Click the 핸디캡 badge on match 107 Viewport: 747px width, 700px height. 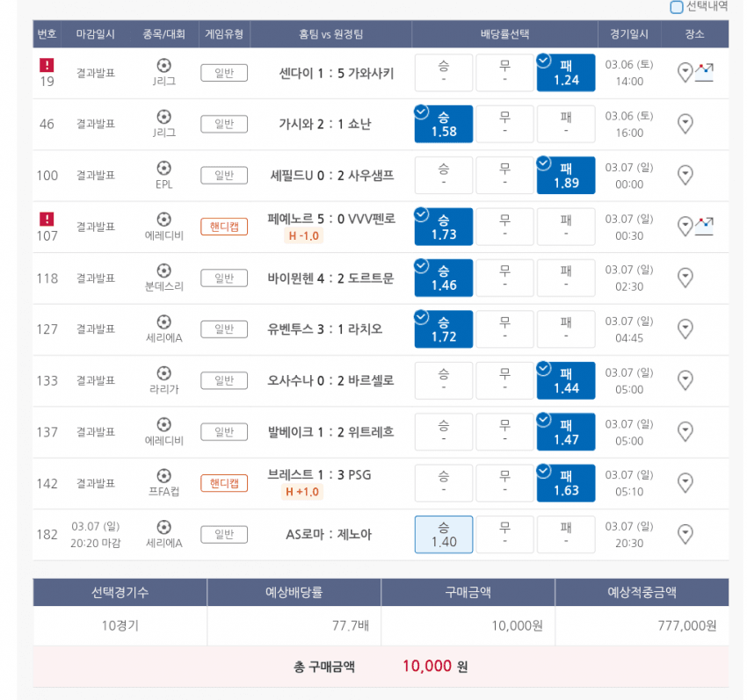(x=224, y=227)
